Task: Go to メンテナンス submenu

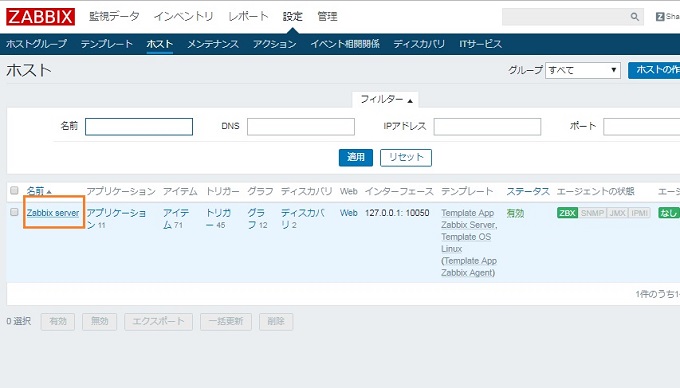Action: (213, 44)
